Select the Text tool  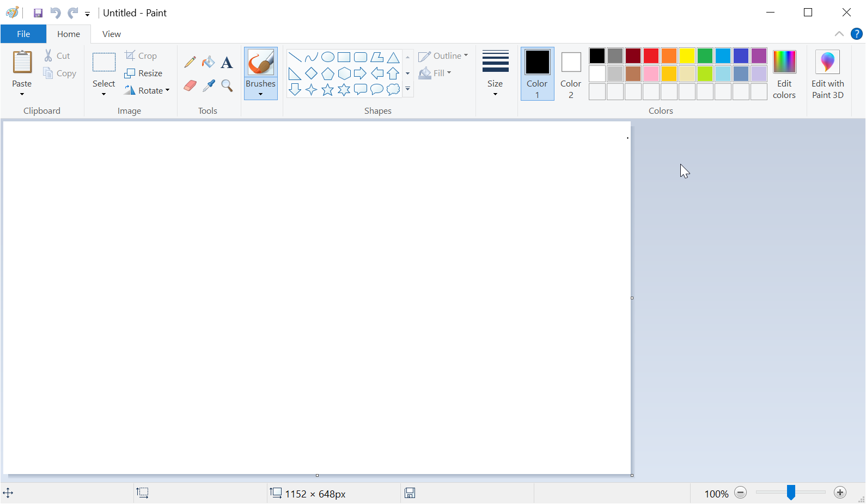pos(227,62)
